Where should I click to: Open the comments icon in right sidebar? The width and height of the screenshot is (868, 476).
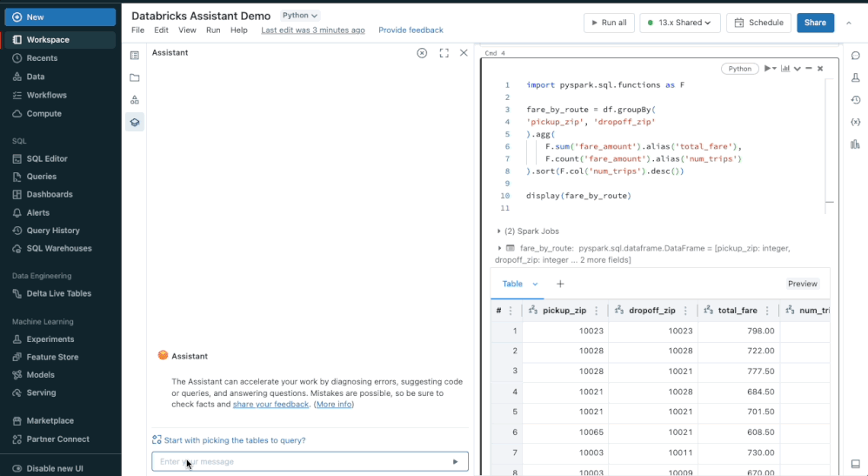855,56
